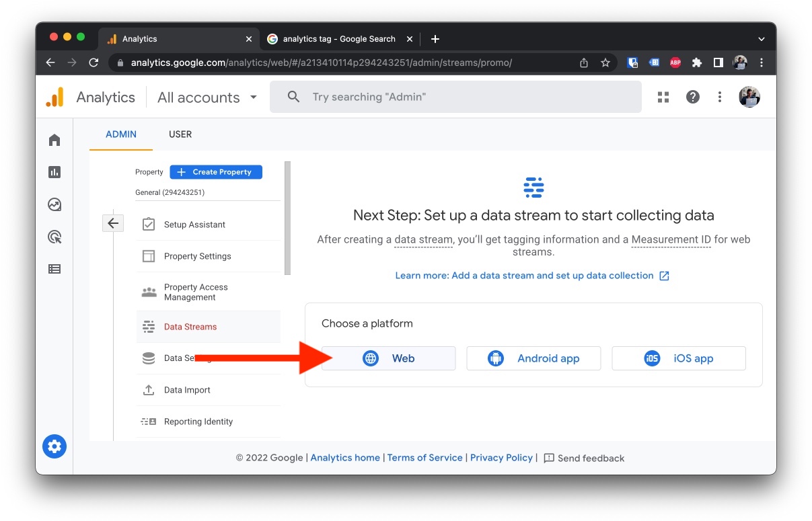
Task: Open the Help question mark icon
Action: coord(693,97)
